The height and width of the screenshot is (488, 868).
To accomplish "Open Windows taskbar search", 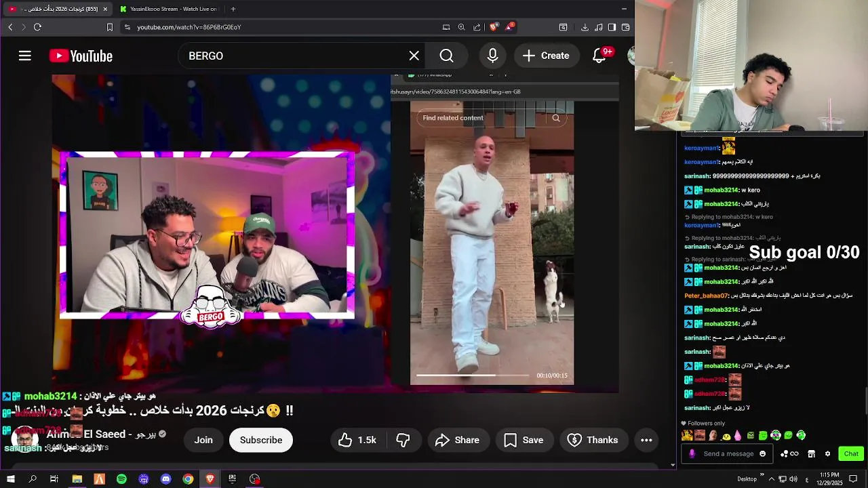I will pos(33,479).
